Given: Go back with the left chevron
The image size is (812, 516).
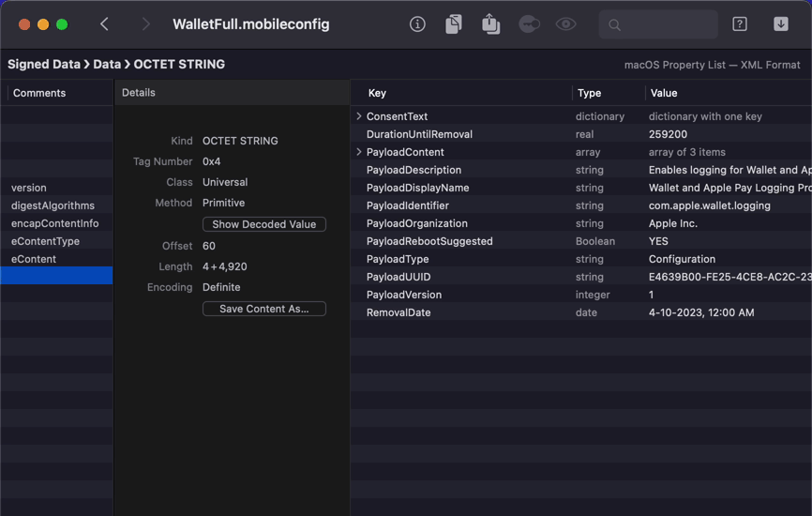Looking at the screenshot, I should pyautogui.click(x=104, y=23).
